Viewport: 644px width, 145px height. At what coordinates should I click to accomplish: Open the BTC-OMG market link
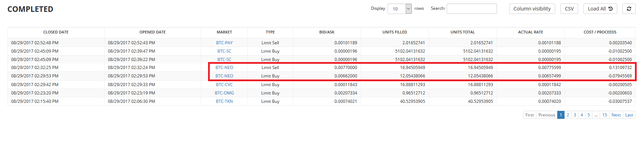click(224, 93)
